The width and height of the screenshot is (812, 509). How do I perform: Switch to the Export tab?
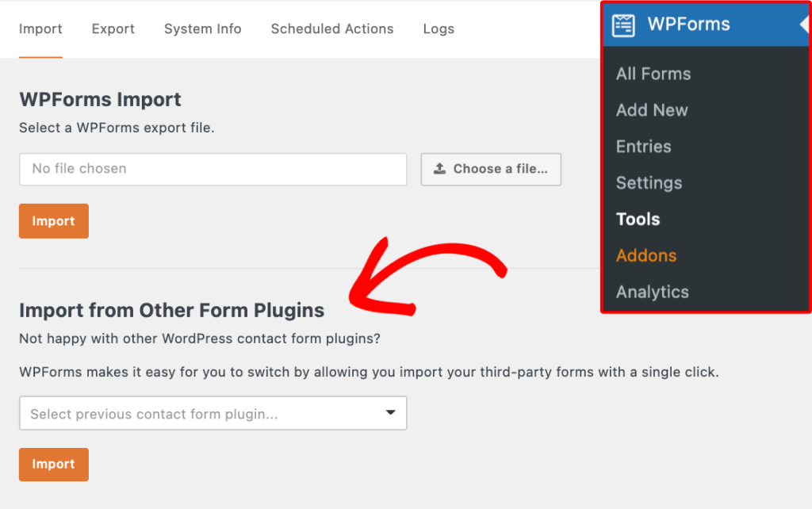pos(113,29)
